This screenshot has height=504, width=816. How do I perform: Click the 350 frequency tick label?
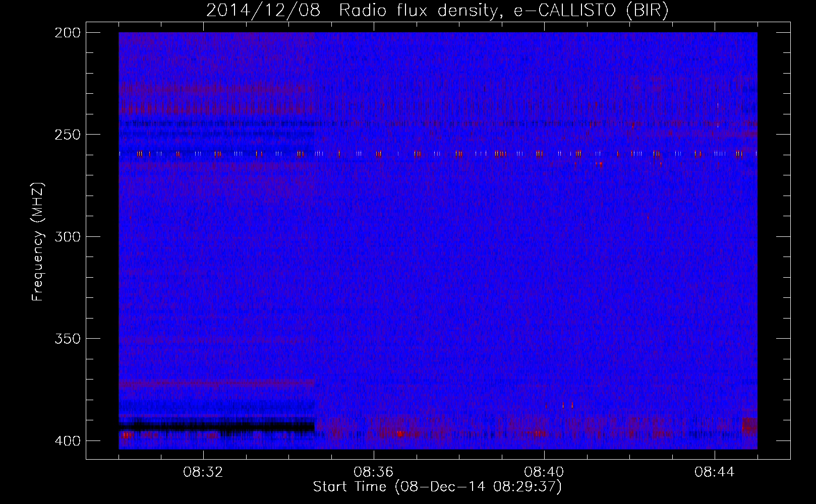pyautogui.click(x=67, y=339)
